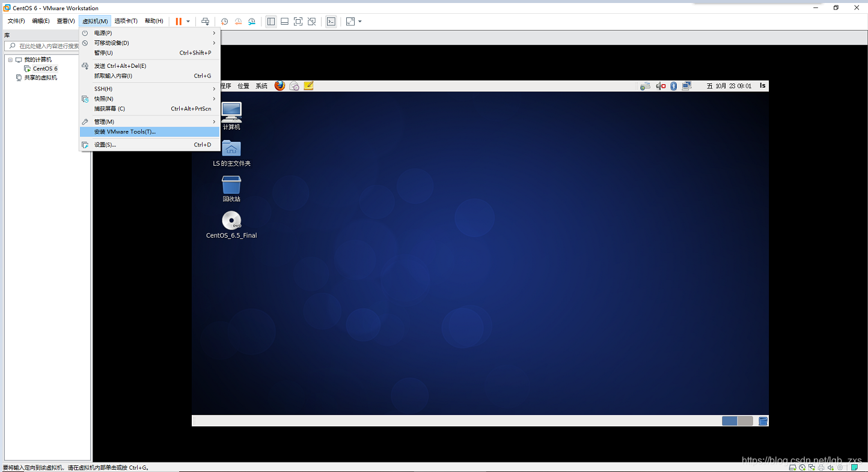Open the snapshot manager icon
Viewport: 868px width, 472px height.
[x=252, y=22]
